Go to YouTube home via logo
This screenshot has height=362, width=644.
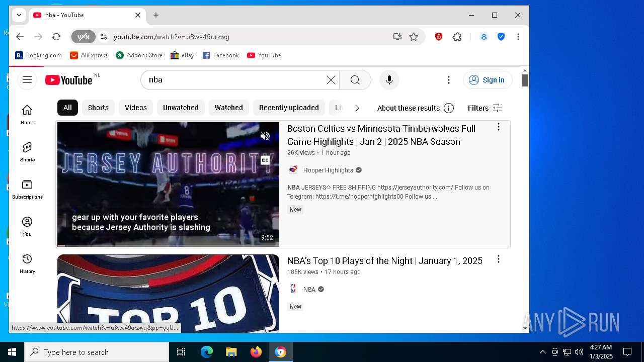[69, 80]
